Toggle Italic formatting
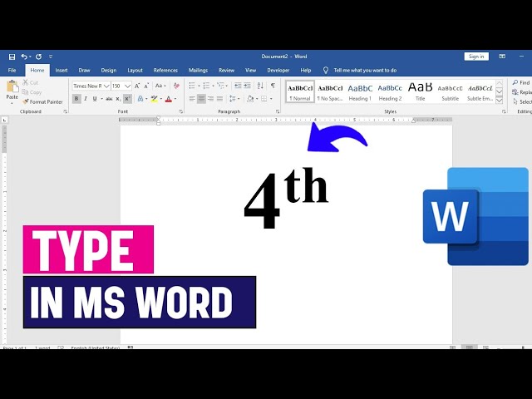532x399 pixels. [86, 99]
